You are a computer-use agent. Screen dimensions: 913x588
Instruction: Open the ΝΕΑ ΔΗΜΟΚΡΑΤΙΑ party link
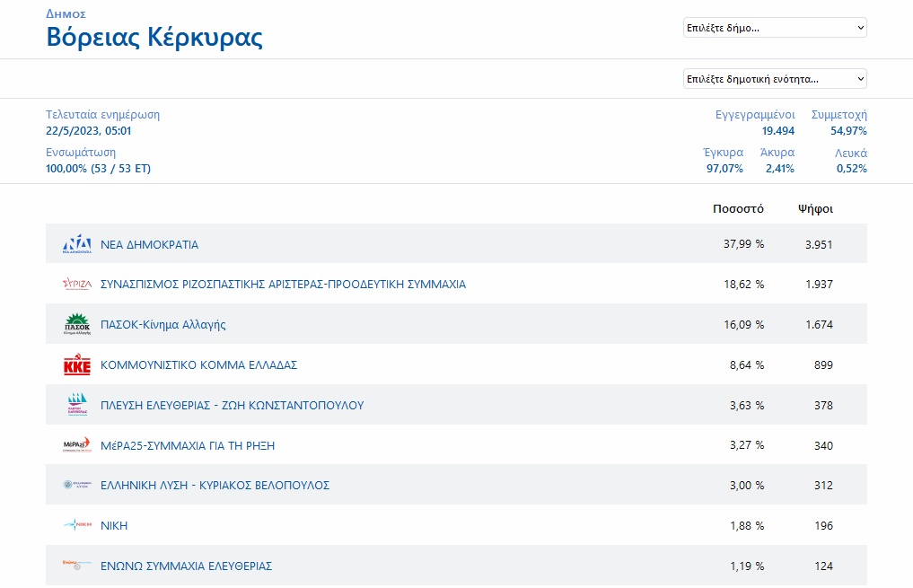(149, 245)
